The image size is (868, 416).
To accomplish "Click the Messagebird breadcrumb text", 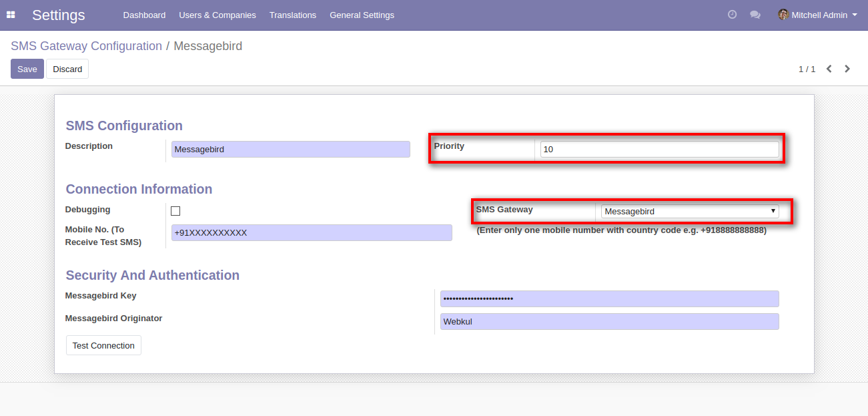I will pos(207,46).
